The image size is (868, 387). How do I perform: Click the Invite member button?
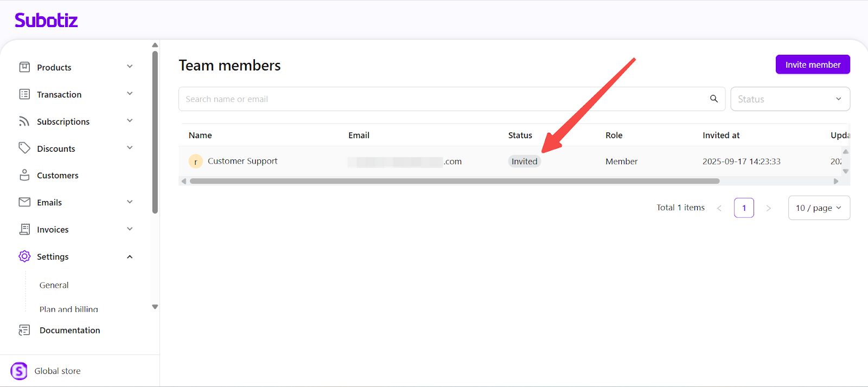click(813, 64)
